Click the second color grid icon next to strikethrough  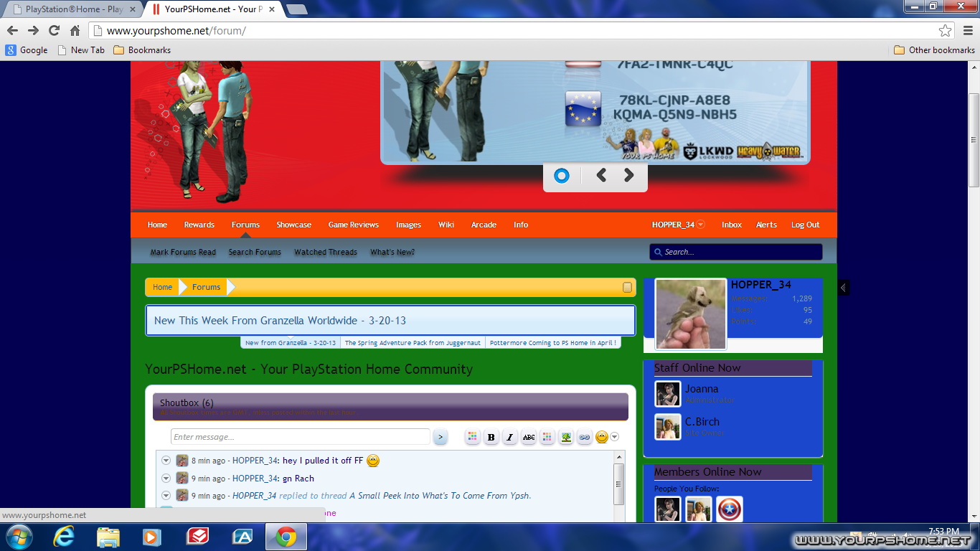coord(547,437)
